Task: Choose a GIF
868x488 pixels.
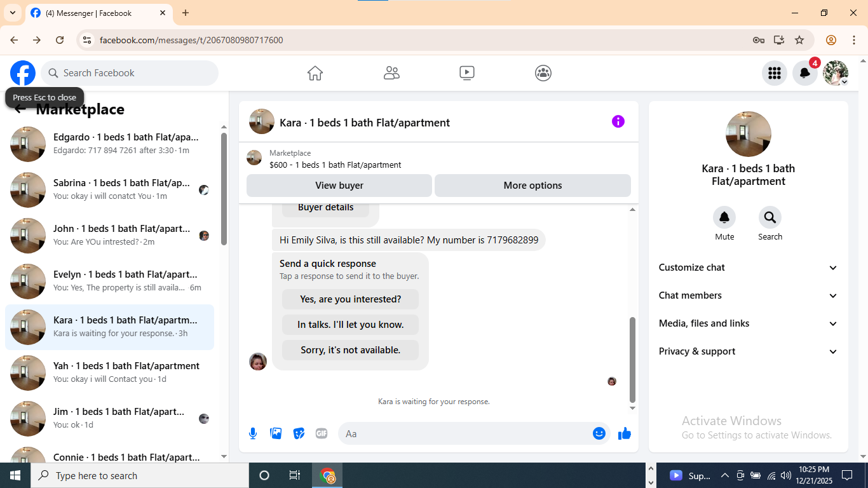Action: tap(322, 433)
